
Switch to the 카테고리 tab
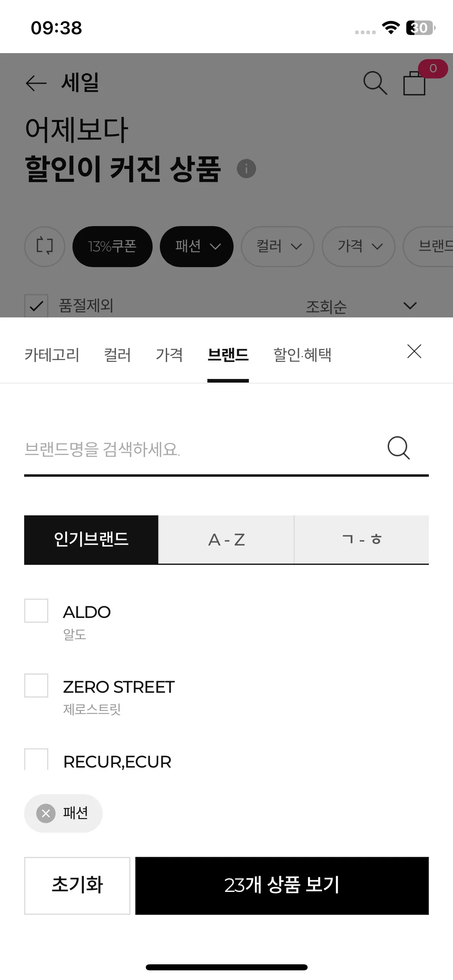(x=52, y=355)
